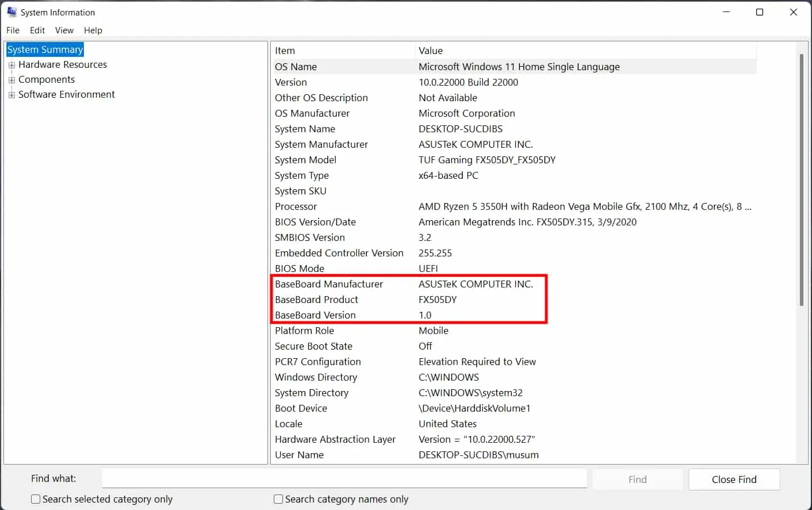Open the View menu

coord(64,30)
